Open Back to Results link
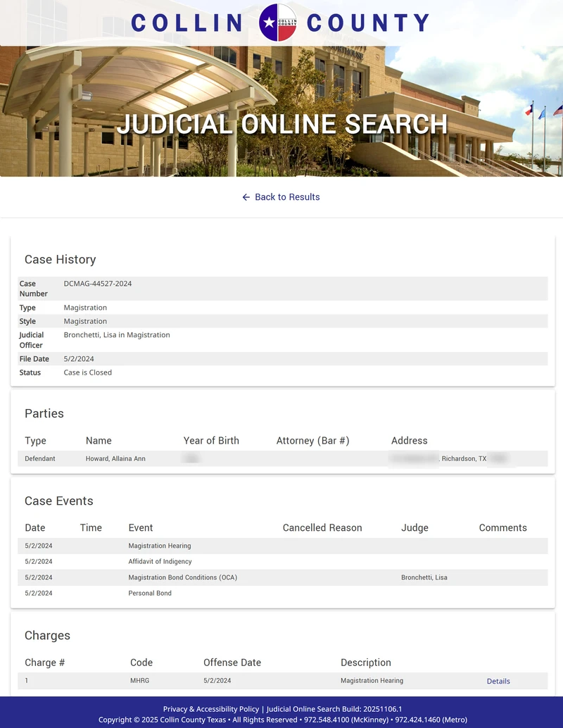Screen dimensions: 563x728 (287, 197)
